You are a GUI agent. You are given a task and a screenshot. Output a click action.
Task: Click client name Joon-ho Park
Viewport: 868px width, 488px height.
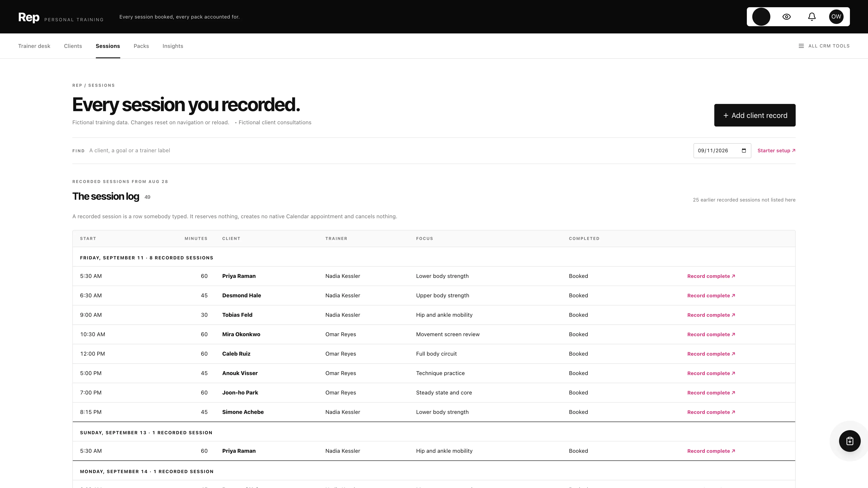240,392
